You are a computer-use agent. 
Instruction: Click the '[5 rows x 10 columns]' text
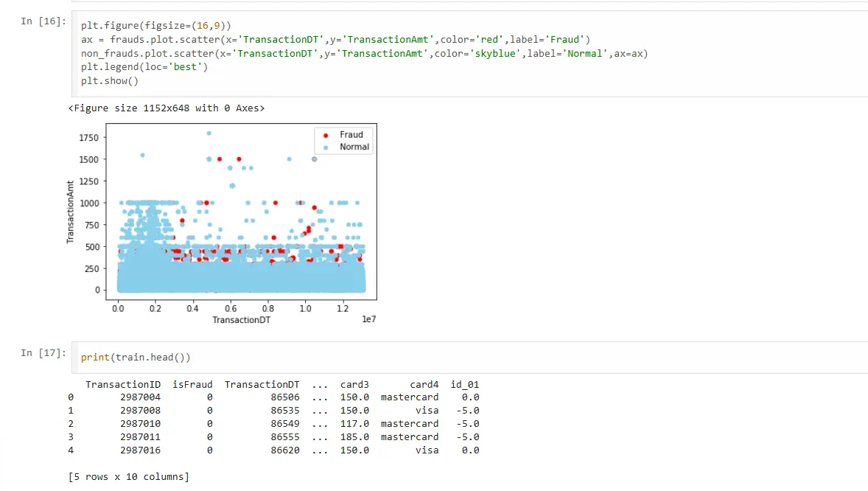tap(128, 476)
